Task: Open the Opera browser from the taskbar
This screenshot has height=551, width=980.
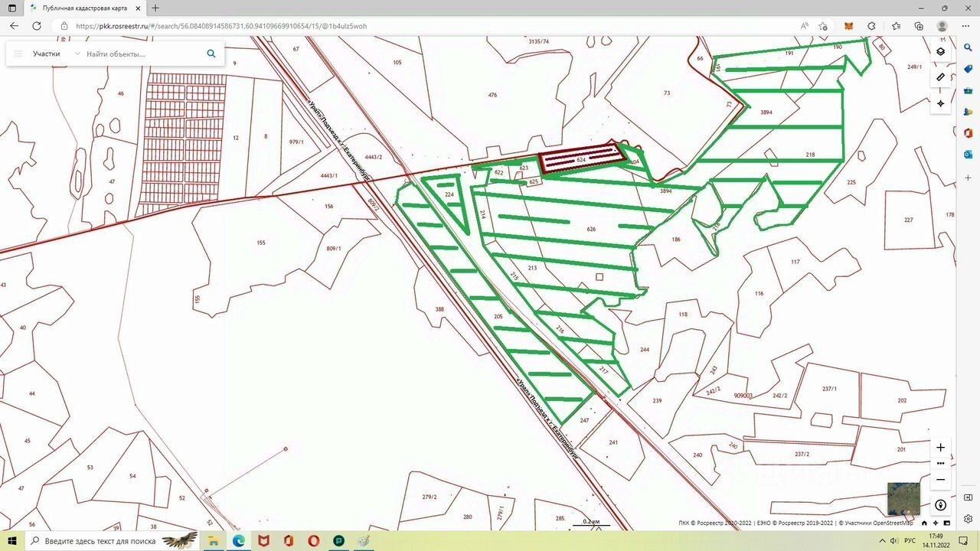Action: 313,541
